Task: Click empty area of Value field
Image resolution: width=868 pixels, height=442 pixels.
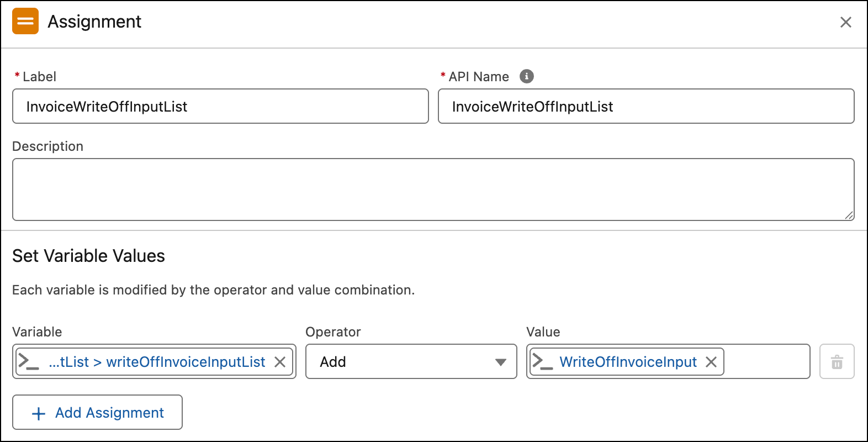Action: 766,361
